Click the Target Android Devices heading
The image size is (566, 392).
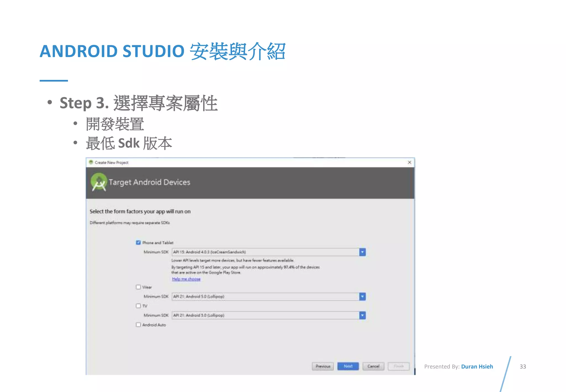[149, 182]
